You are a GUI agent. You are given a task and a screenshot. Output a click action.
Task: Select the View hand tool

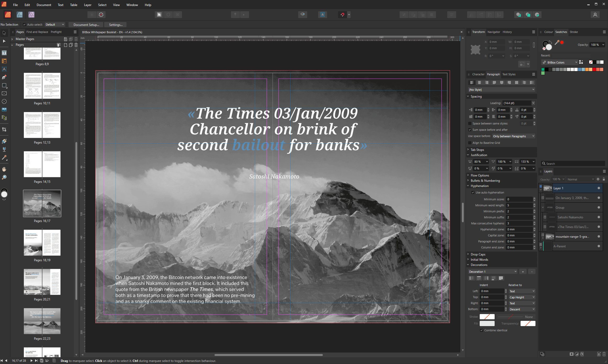point(4,169)
